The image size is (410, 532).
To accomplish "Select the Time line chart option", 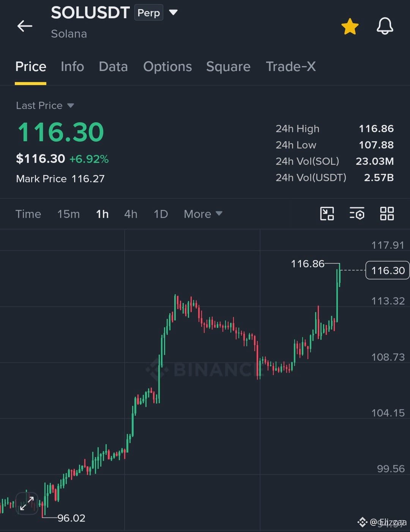I will (x=28, y=214).
